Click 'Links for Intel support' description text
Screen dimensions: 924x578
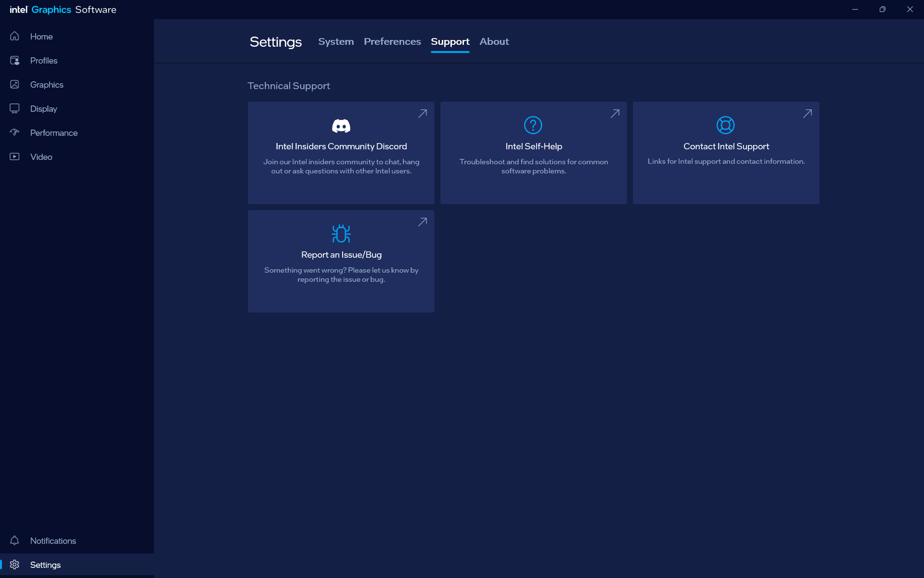[x=726, y=161]
